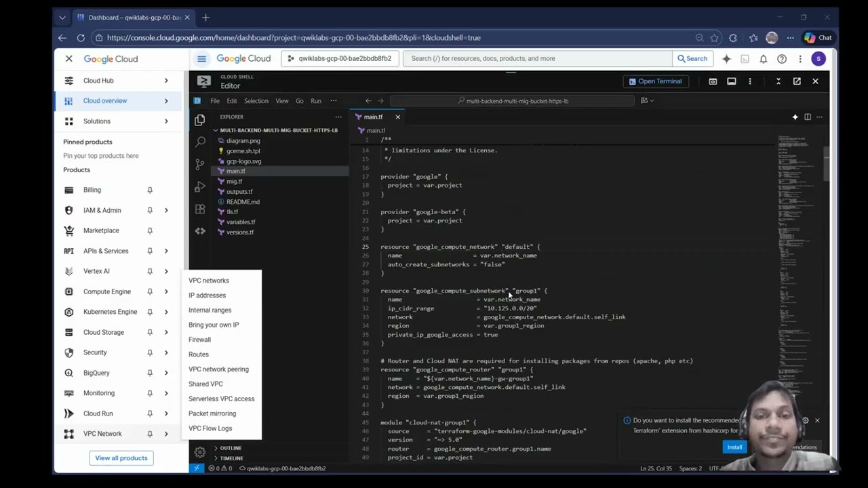Click View all products
Image resolution: width=868 pixels, height=488 pixels.
click(121, 458)
